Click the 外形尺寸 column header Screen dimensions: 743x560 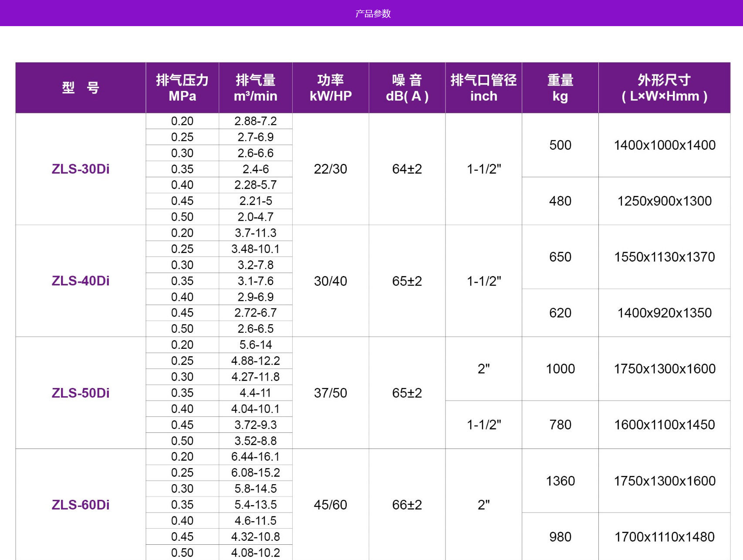(x=665, y=88)
